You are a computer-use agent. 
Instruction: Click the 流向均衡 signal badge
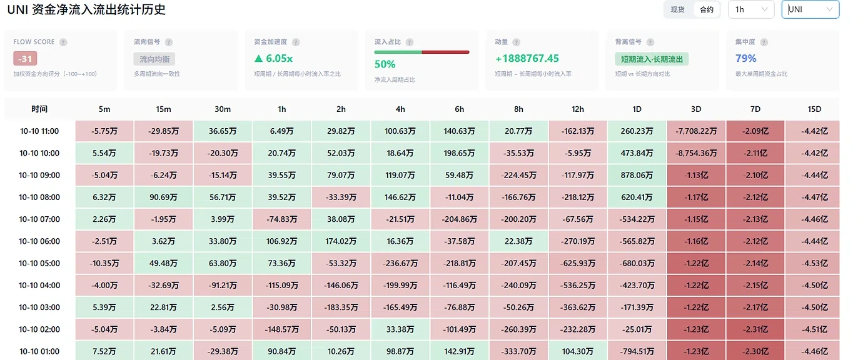(x=154, y=59)
